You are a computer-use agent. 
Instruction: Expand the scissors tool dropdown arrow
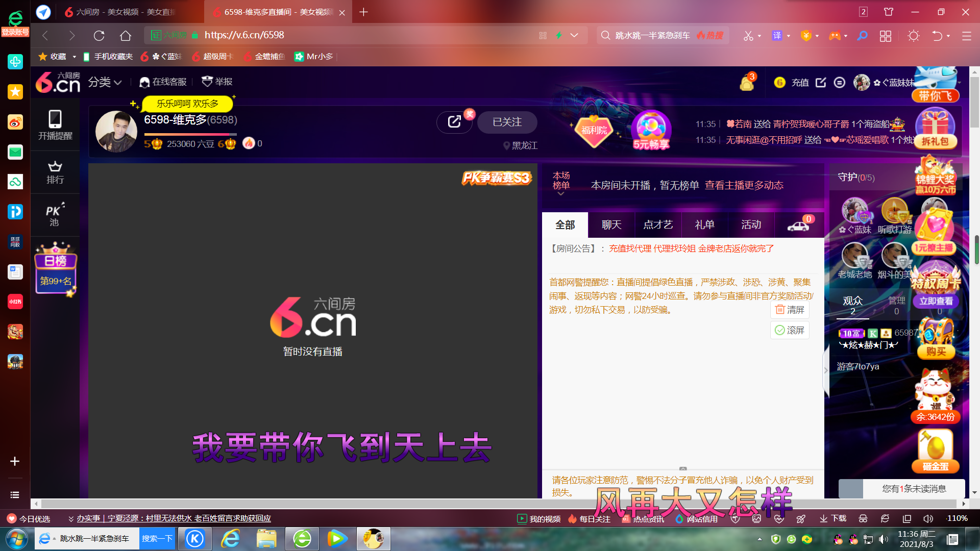point(759,36)
